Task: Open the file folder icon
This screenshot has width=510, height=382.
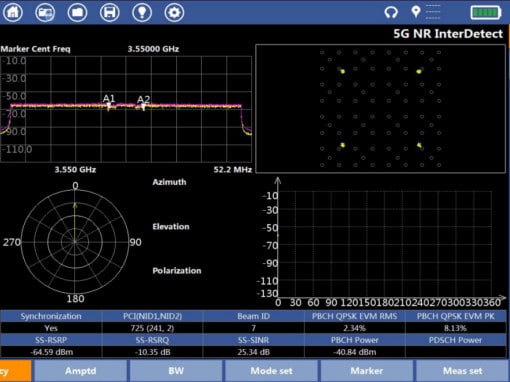Action: tap(77, 12)
